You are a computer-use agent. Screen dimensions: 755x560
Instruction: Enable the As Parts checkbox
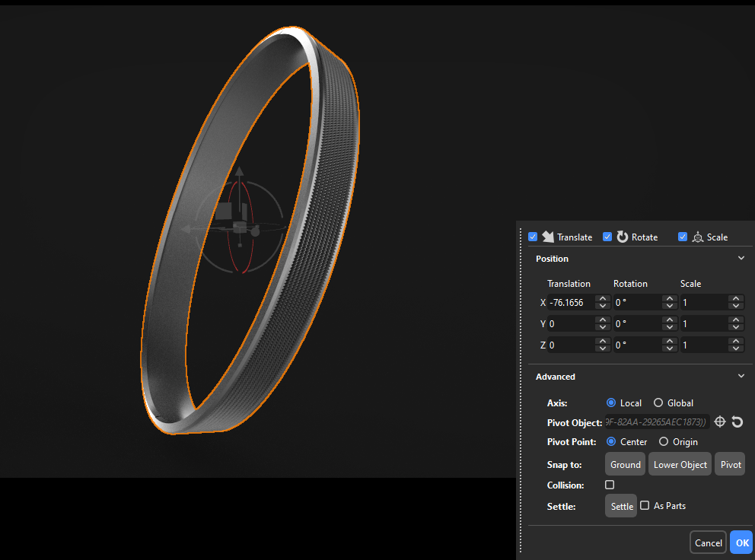pos(645,505)
